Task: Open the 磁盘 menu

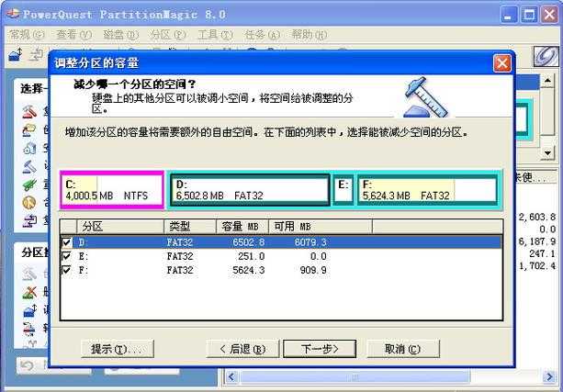Action: pyautogui.click(x=120, y=35)
